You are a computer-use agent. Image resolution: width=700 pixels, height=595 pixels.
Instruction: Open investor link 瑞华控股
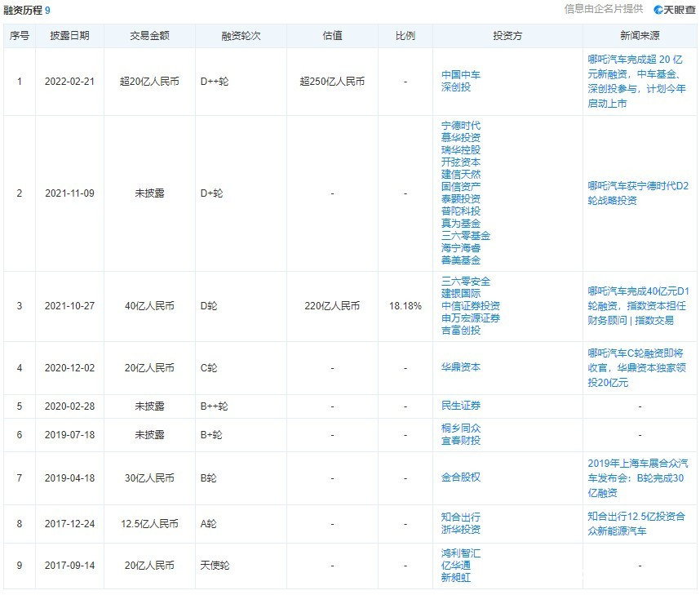[461, 150]
